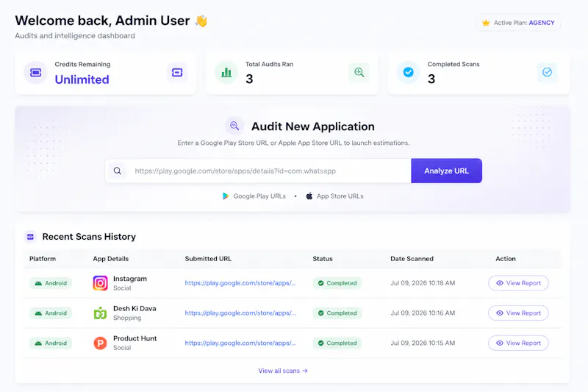Click the ticket icon at right of Credits card
This screenshot has height=392, width=588.
[177, 72]
